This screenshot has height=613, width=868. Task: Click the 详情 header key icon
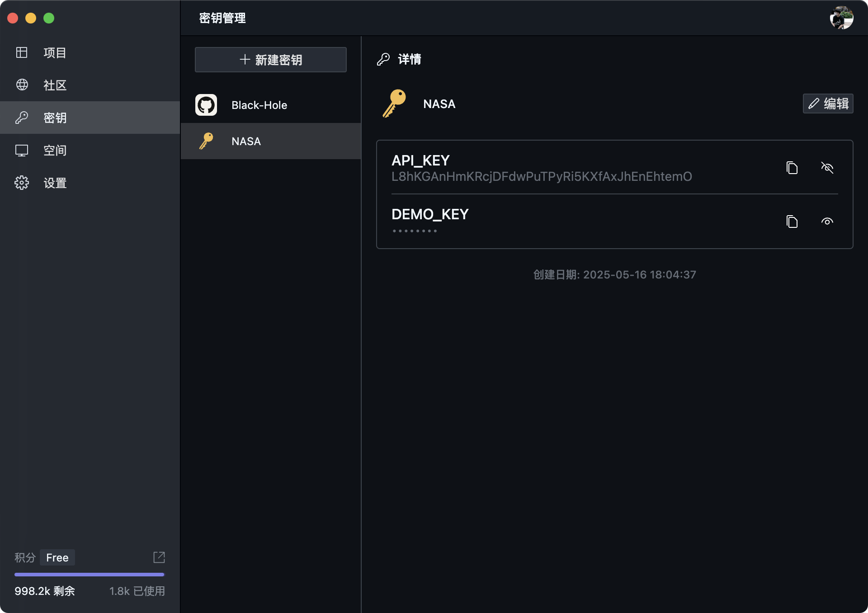point(383,59)
